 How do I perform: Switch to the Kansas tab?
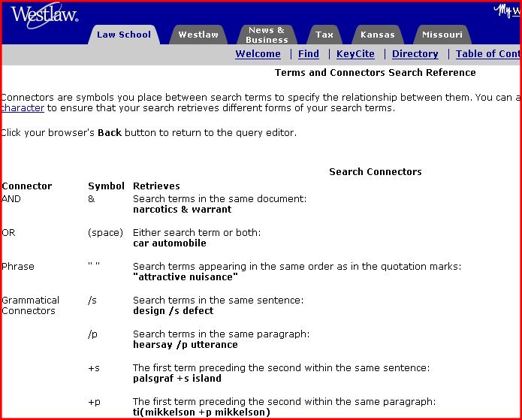(x=378, y=35)
